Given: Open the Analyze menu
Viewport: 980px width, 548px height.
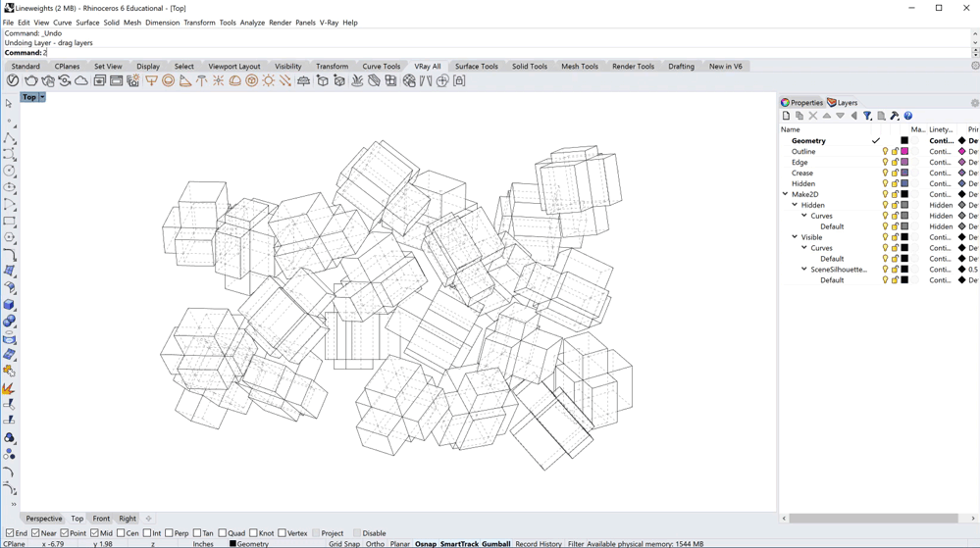Looking at the screenshot, I should [x=252, y=23].
